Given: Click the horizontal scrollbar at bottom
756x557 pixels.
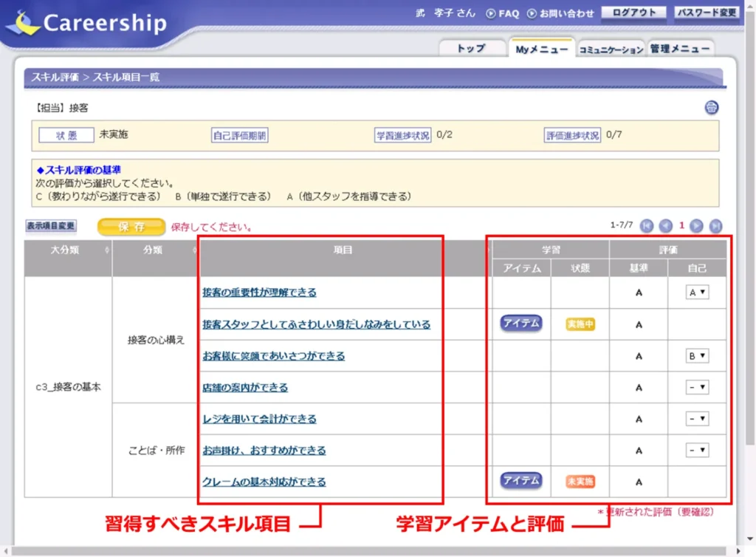Looking at the screenshot, I should point(369,551).
